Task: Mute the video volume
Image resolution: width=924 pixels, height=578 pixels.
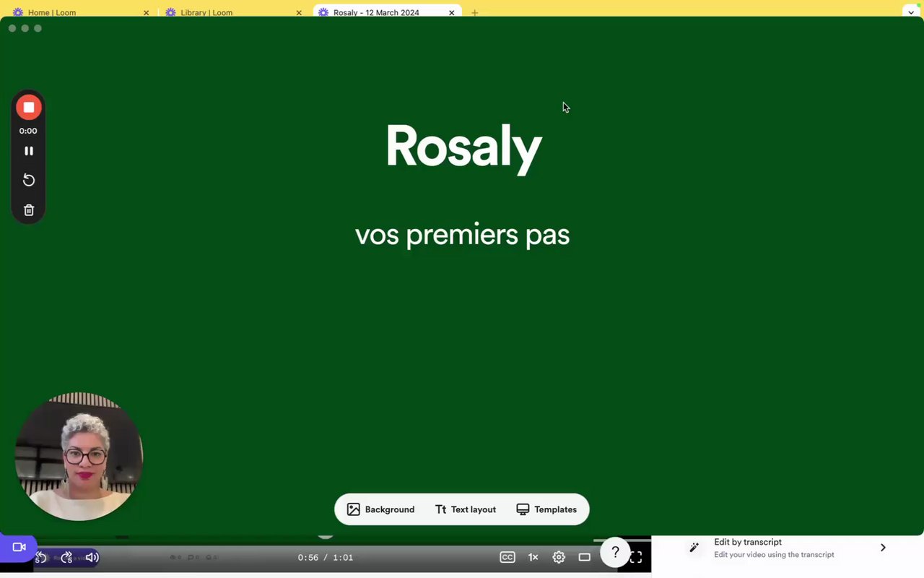Action: [x=92, y=557]
